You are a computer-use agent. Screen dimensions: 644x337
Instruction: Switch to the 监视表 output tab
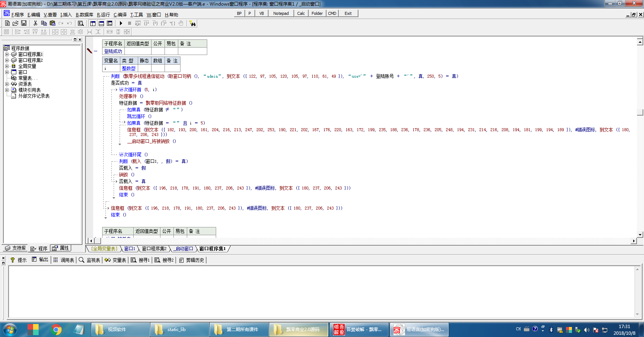pyautogui.click(x=90, y=260)
